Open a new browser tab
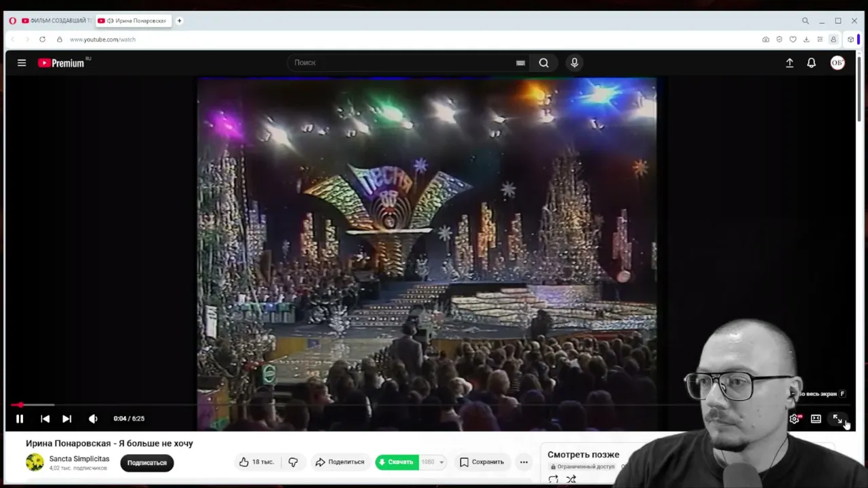Screen dimensions: 868x488 pyautogui.click(x=180, y=21)
